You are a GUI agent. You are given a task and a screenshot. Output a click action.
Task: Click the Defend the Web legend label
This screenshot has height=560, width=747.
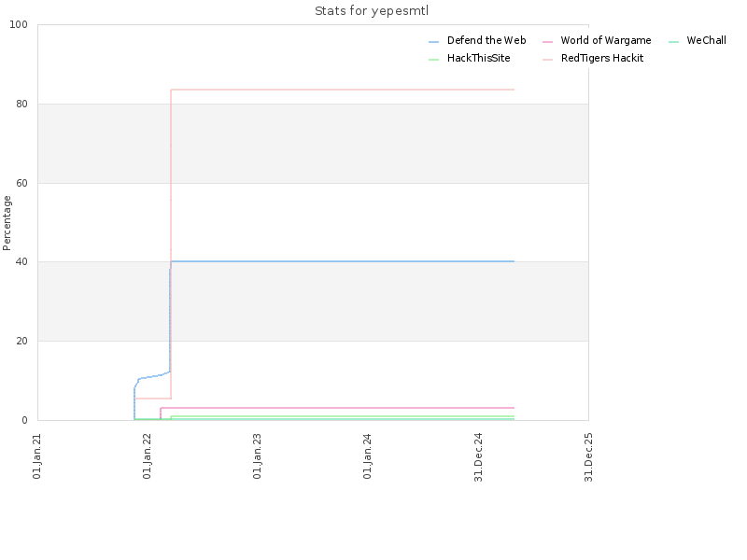pyautogui.click(x=486, y=40)
